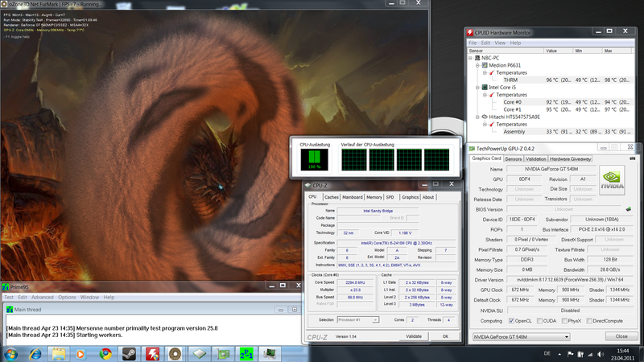644x362 pixels.
Task: Click the BIOS version save icon in GPU-Z
Action: (628, 209)
